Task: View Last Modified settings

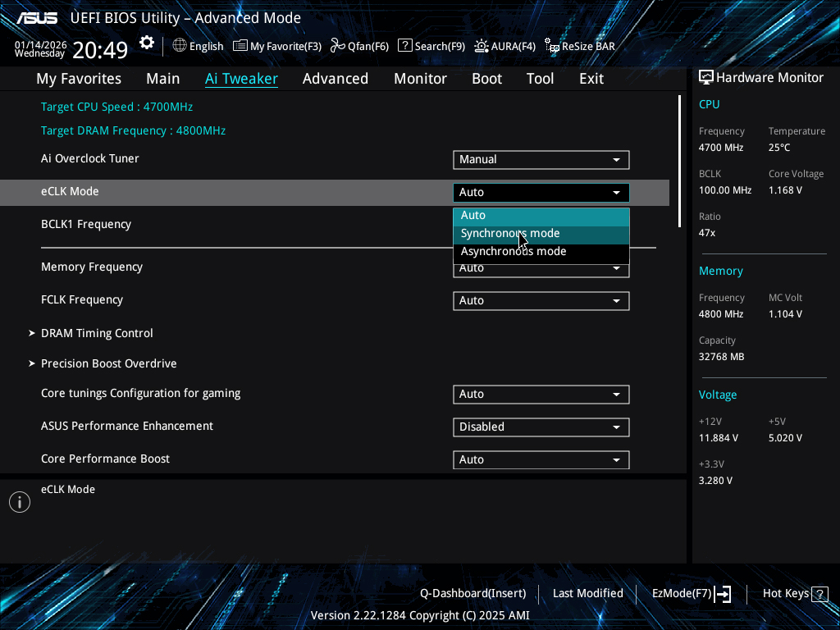Action: (x=587, y=593)
